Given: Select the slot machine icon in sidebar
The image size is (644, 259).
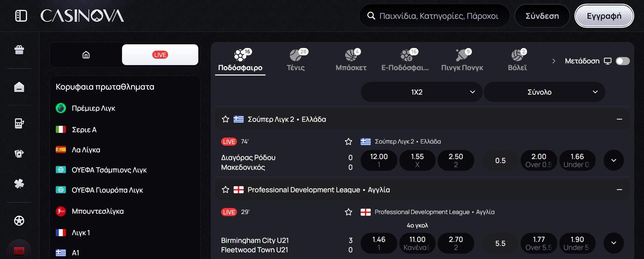Looking at the screenshot, I should click(x=19, y=123).
